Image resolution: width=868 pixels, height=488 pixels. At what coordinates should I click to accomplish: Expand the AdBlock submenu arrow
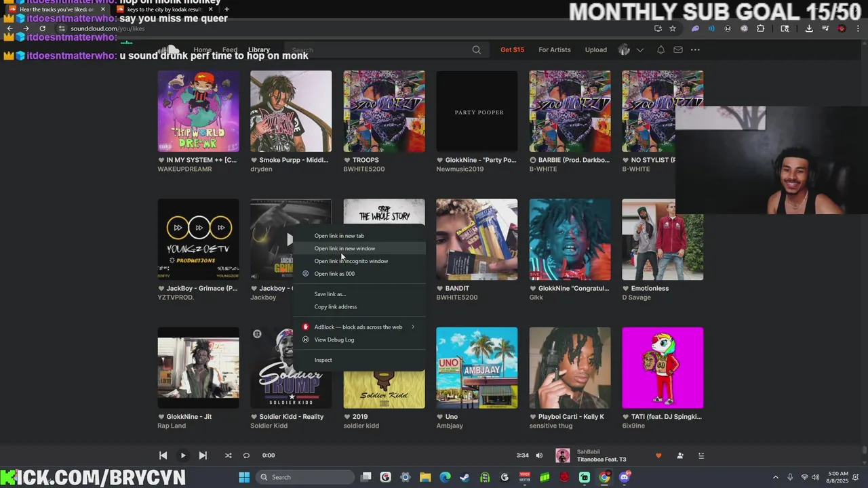click(x=413, y=327)
